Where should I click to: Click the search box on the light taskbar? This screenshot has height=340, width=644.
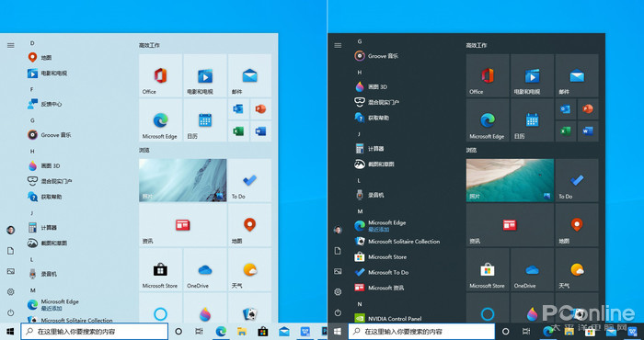tap(95, 332)
